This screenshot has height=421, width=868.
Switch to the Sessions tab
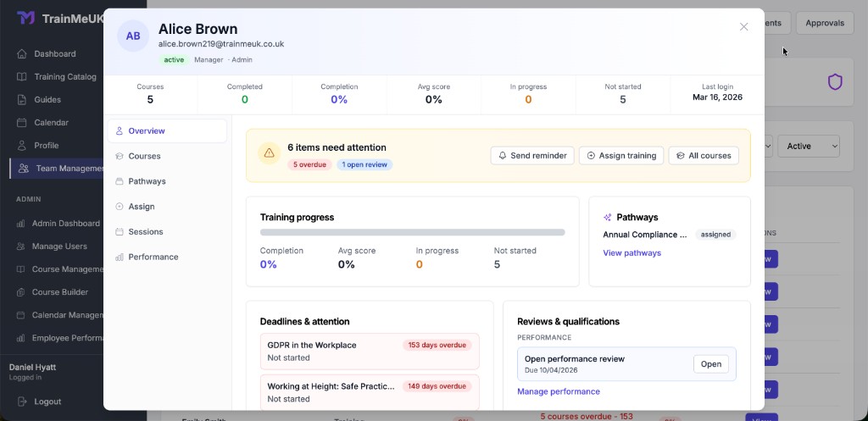(167, 232)
